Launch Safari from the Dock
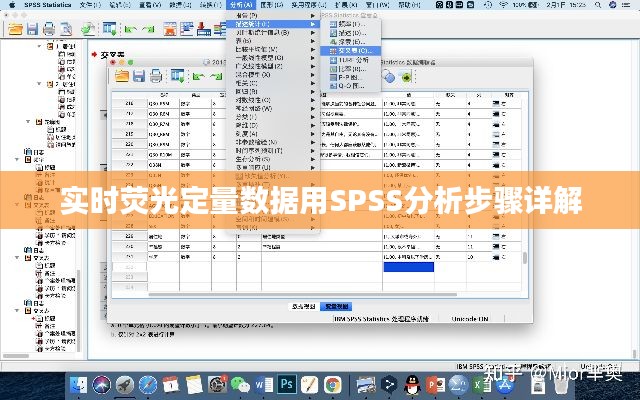640x400 pixels. (x=148, y=384)
